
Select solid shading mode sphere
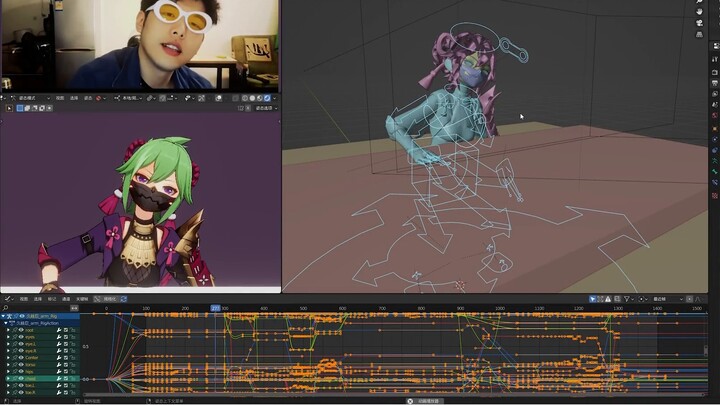point(252,98)
